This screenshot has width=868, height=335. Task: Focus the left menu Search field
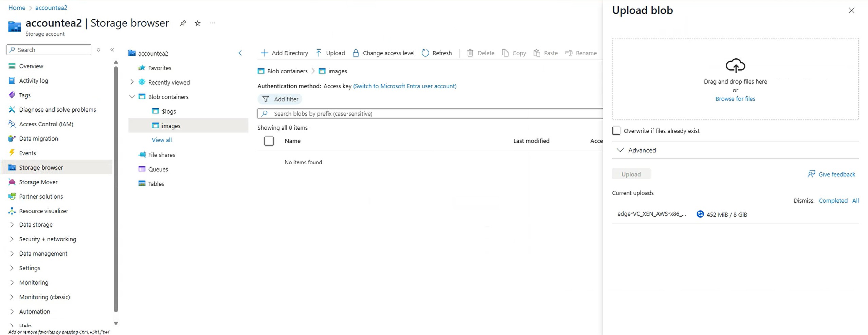click(49, 50)
